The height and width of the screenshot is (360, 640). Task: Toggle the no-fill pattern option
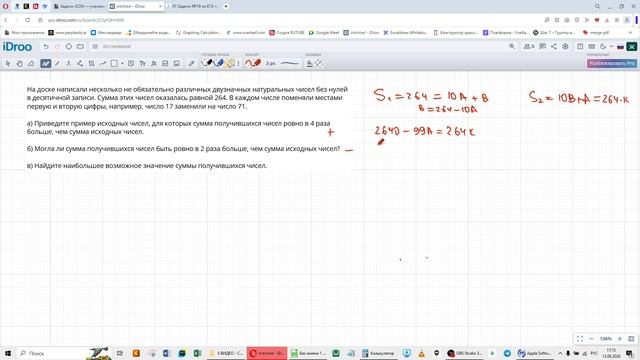point(318,64)
